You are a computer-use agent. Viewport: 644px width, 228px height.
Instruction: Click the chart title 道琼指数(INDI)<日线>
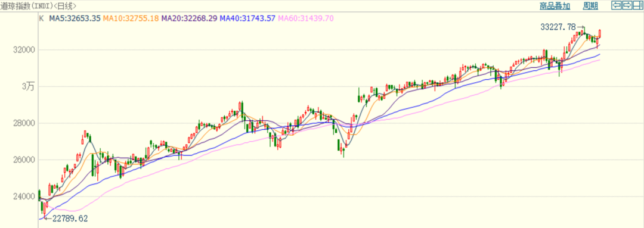tap(38, 6)
